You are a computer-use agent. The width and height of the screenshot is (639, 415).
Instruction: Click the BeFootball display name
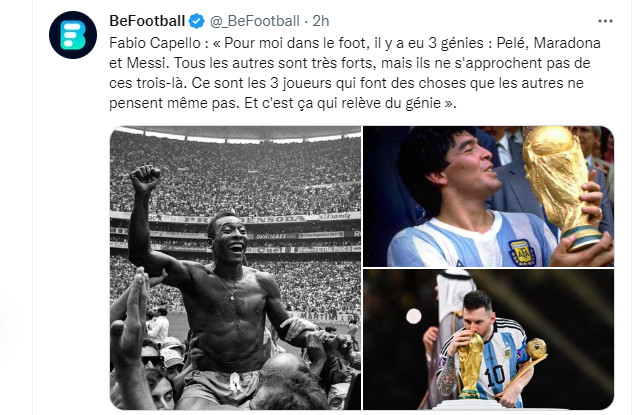[148, 19]
